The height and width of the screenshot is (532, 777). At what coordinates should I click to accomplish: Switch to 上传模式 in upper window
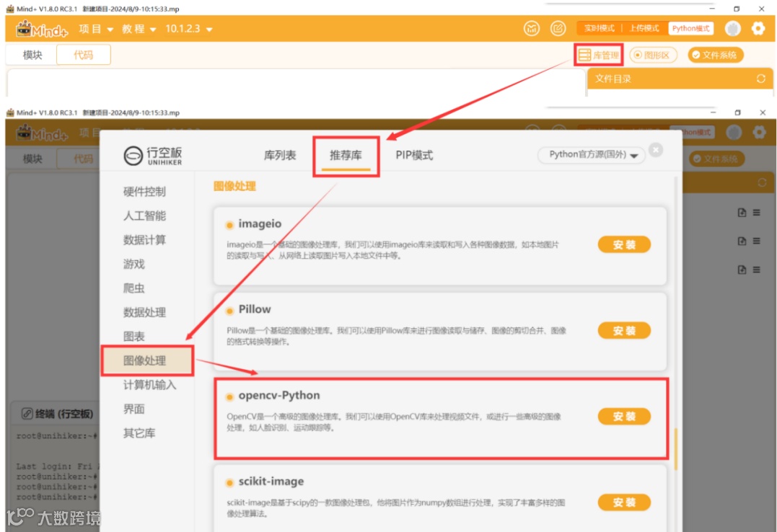tap(644, 28)
